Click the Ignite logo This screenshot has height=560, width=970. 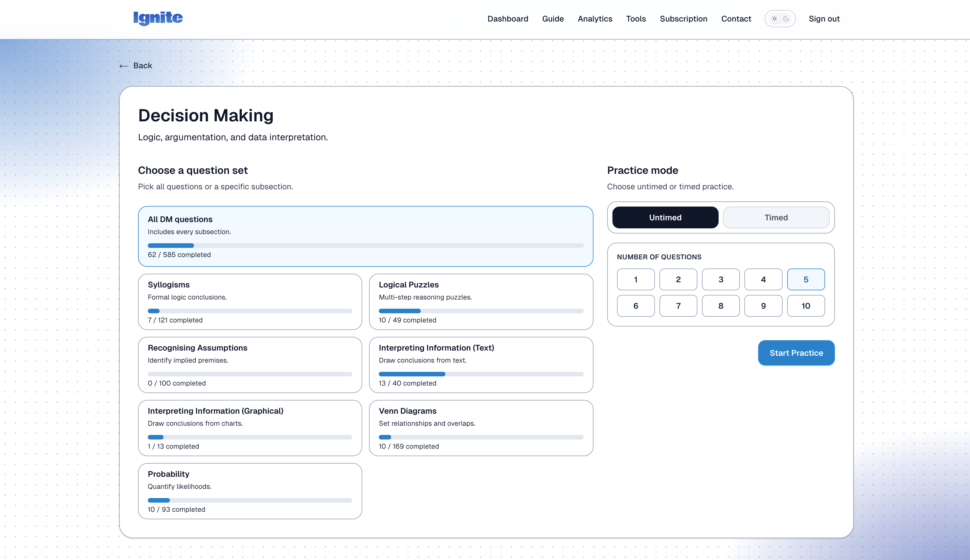(158, 18)
